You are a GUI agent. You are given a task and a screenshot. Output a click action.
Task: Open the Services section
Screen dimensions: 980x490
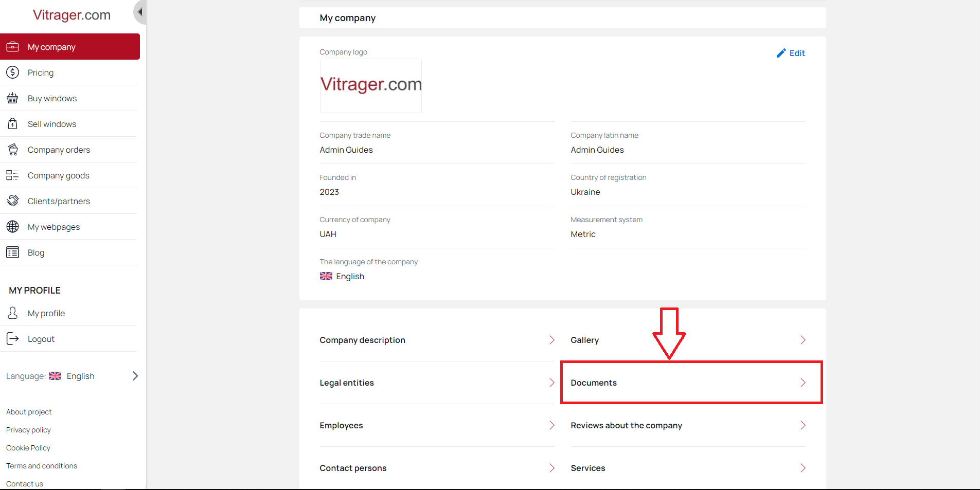tap(688, 468)
